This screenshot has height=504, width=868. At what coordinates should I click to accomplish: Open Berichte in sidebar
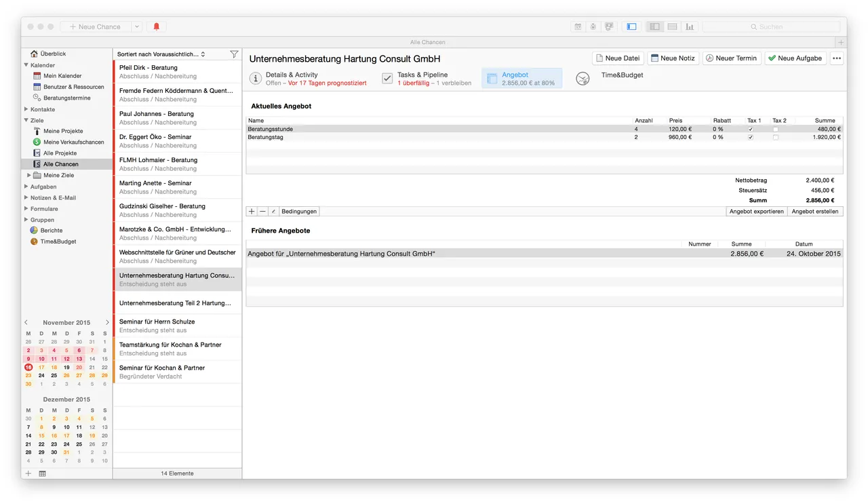(x=52, y=231)
